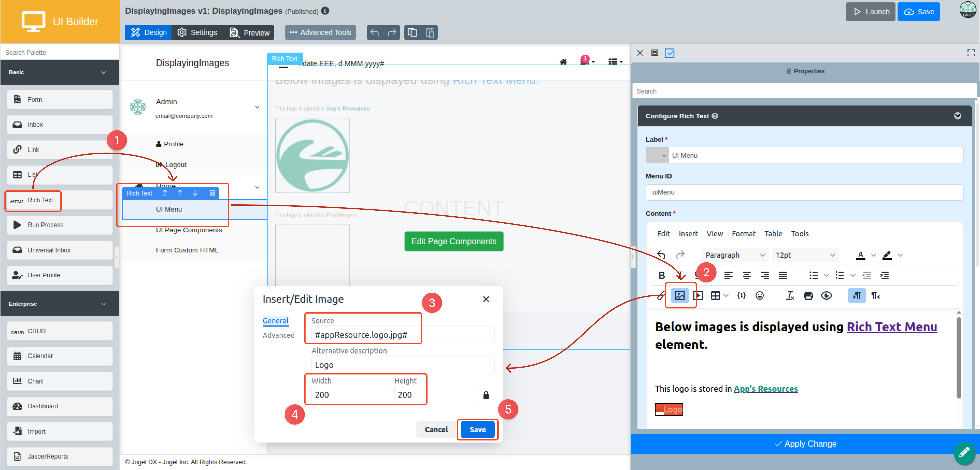
Task: Toggle left-to-right text direction
Action: (857, 295)
